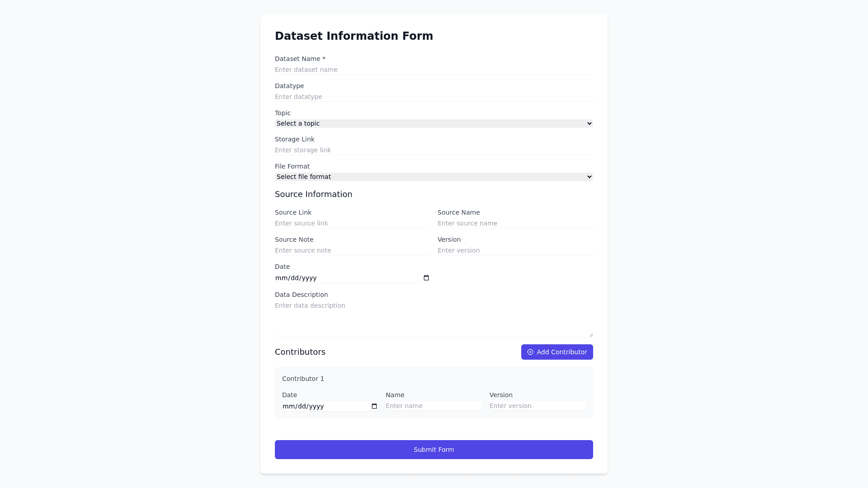Click the Topic dropdown arrow

[589, 123]
